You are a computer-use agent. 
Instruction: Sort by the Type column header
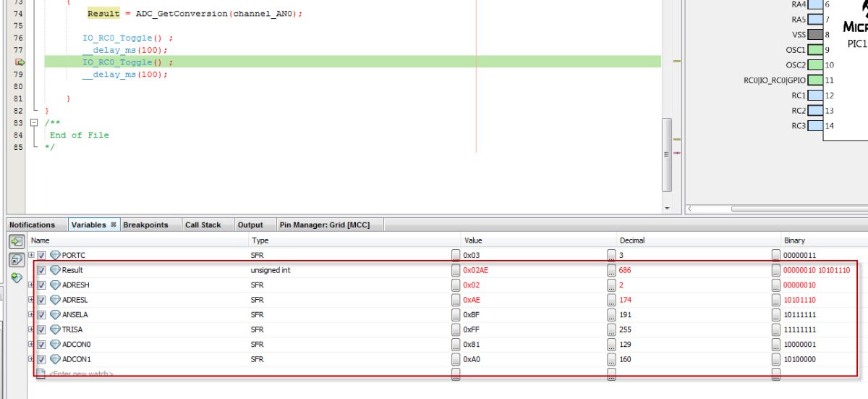(x=354, y=240)
